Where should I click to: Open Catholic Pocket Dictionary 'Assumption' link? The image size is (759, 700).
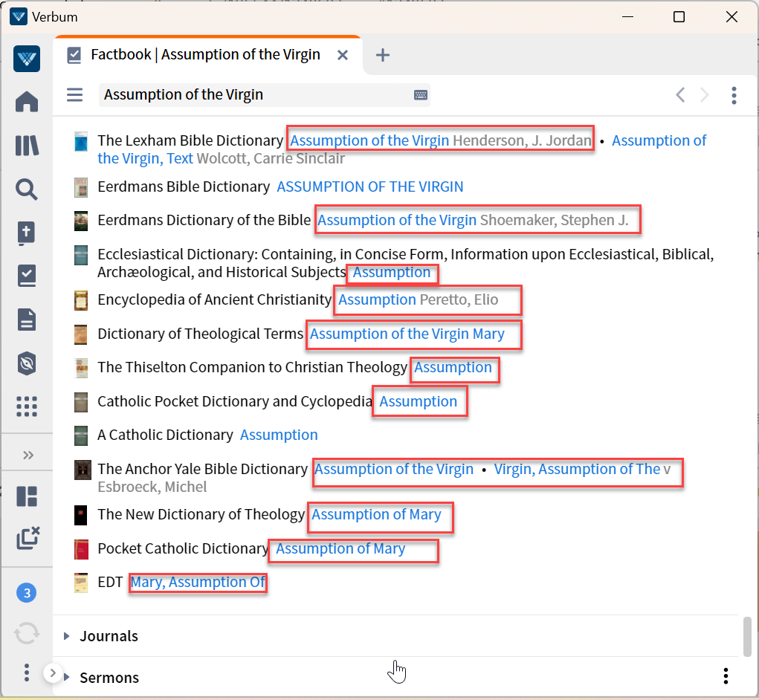click(x=419, y=401)
